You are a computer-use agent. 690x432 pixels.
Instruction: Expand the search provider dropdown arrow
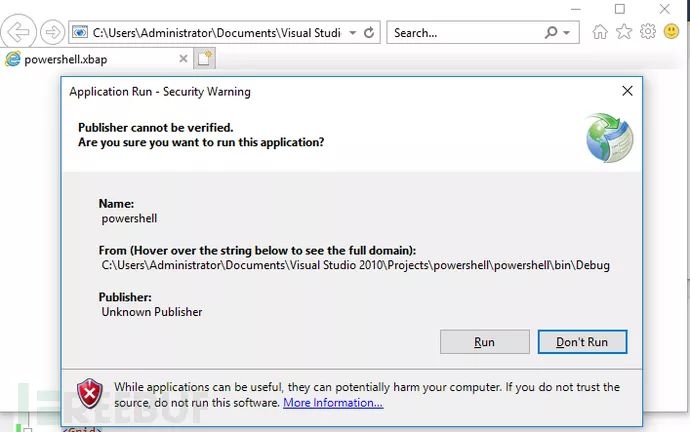(x=568, y=32)
